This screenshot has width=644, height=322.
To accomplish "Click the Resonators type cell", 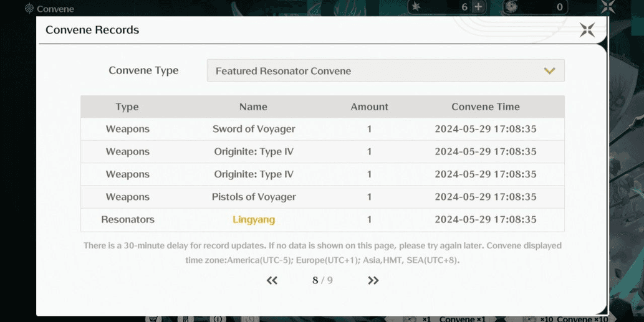I will click(128, 219).
